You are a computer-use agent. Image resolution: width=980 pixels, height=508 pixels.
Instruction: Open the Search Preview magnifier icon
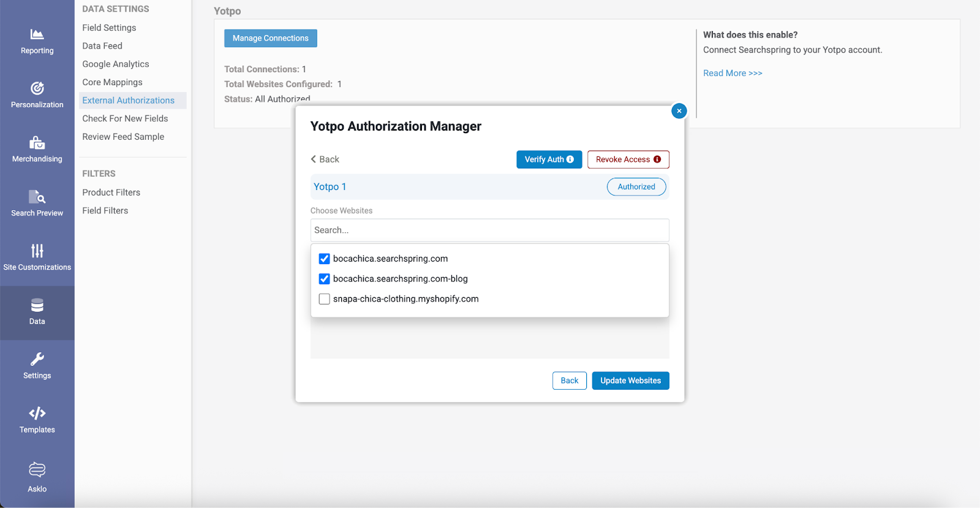37,197
